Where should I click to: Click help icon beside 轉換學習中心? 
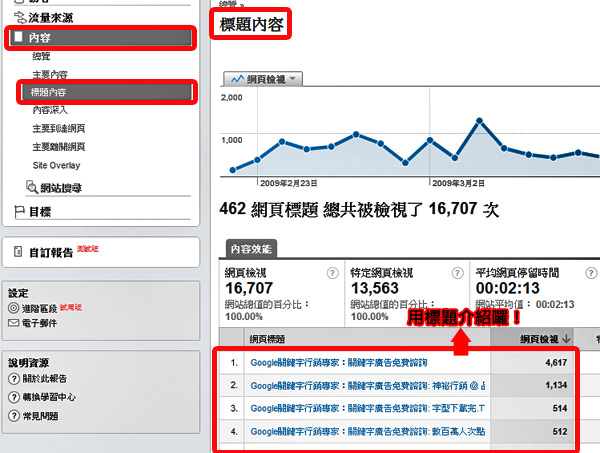pyautogui.click(x=14, y=397)
